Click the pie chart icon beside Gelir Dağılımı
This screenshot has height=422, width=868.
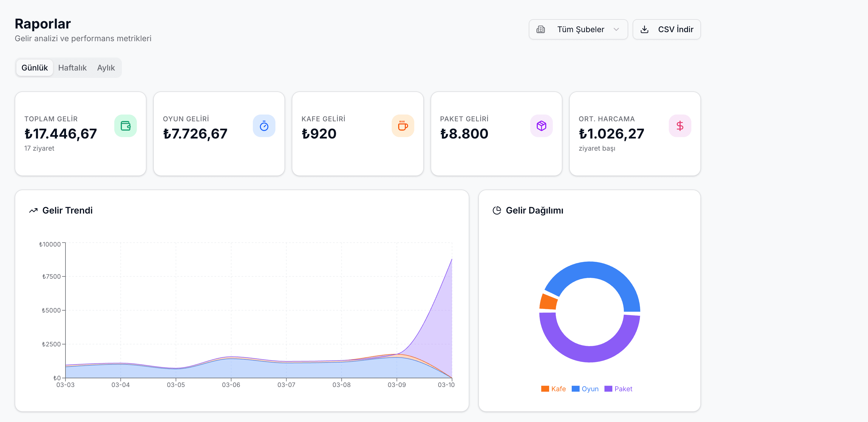pos(497,210)
